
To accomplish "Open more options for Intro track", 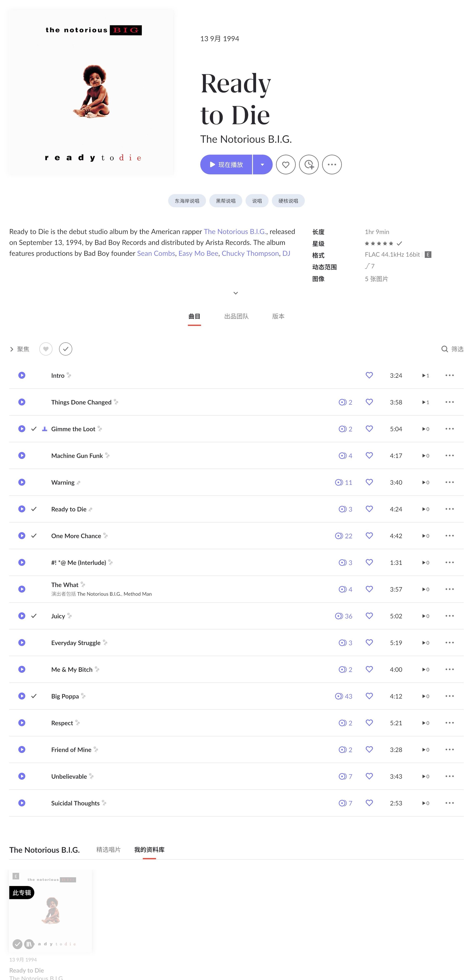I will click(449, 375).
